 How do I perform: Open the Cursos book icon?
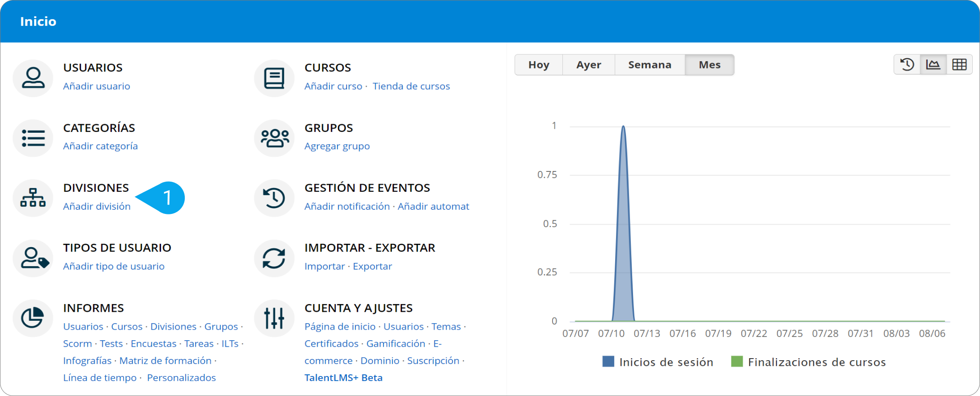[274, 78]
